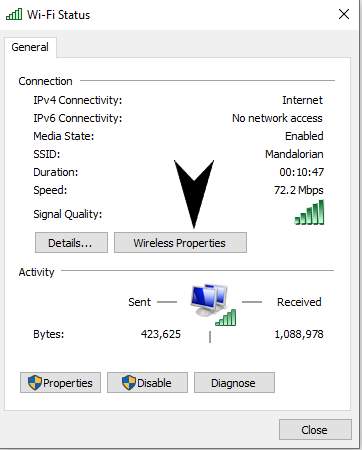Screen dimensions: 362x450
Task: Disable the Wi-Fi adapter
Action: pos(147,383)
